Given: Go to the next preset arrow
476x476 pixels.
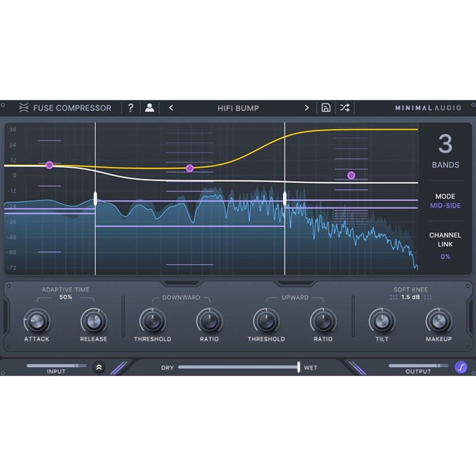Looking at the screenshot, I should (306, 108).
